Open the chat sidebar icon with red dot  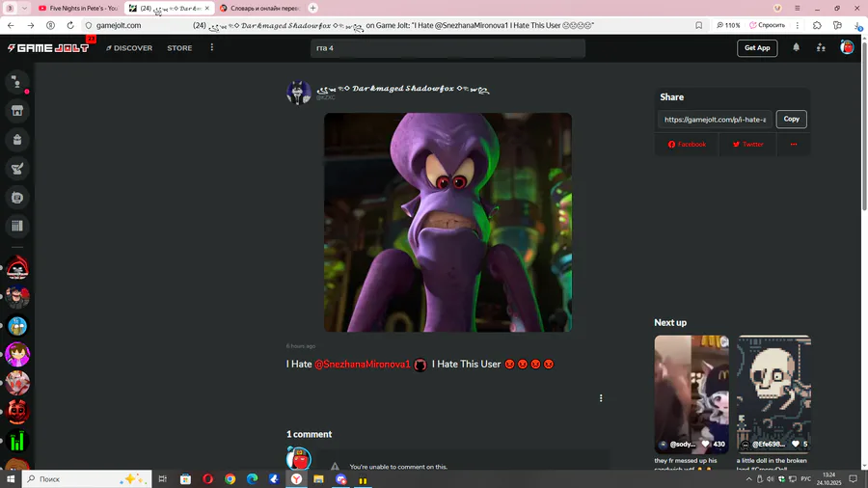(17, 82)
